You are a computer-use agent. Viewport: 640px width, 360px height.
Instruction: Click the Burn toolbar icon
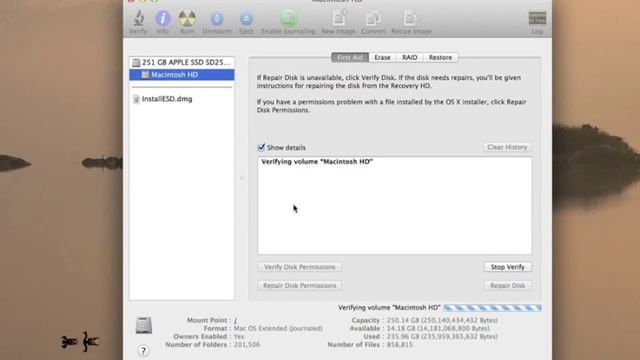(187, 22)
